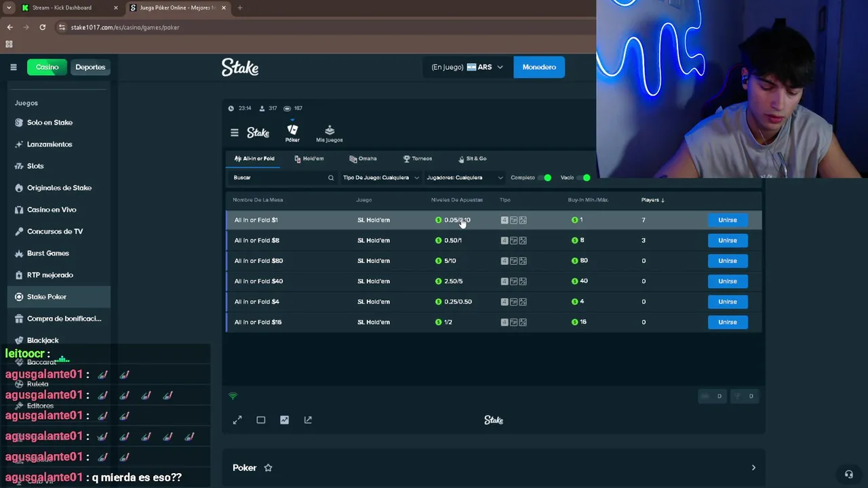Click the green connection signal icon
This screenshot has height=488, width=868.
point(233,396)
